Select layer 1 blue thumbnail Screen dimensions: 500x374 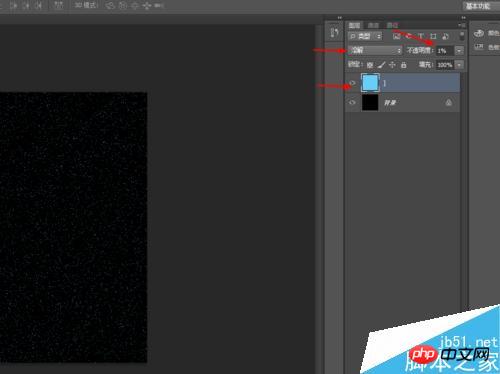370,83
